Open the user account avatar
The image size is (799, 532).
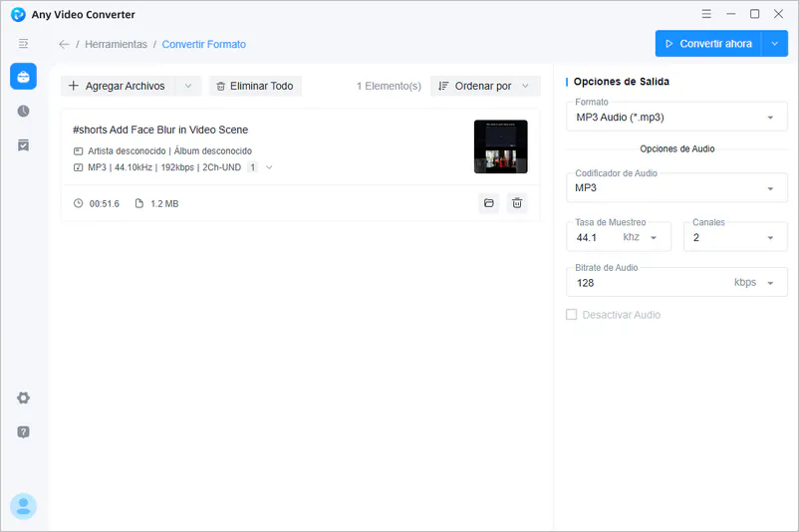(x=24, y=506)
